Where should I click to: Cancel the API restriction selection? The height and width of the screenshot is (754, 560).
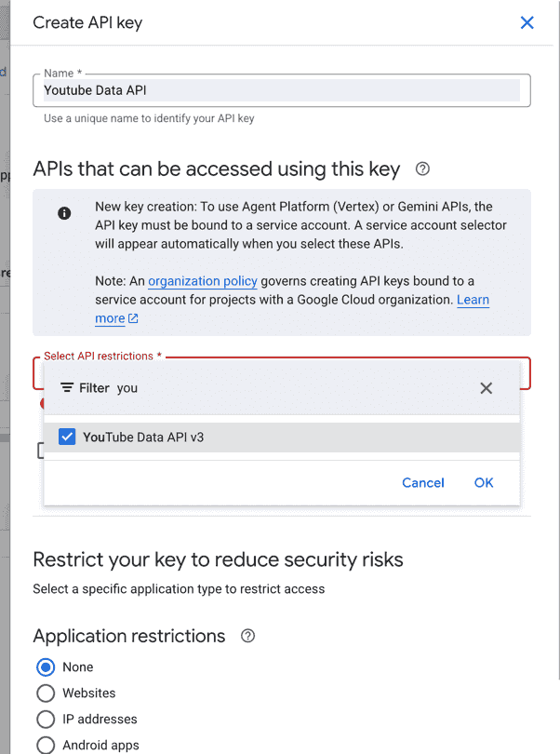click(423, 483)
